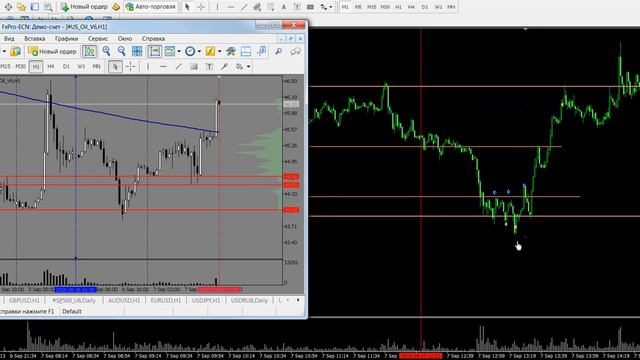Expand the templates dropdown arrow
640x360 pixels.
(220, 51)
